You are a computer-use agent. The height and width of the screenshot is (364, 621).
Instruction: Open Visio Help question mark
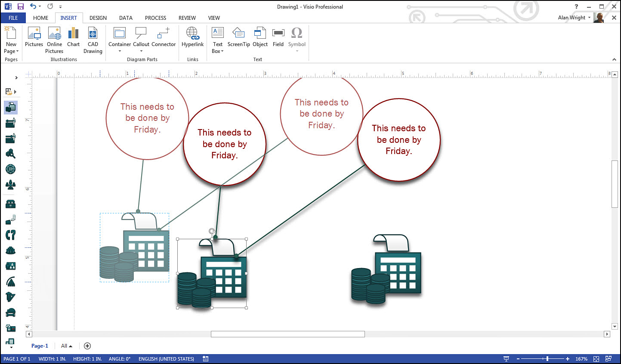[x=577, y=6]
